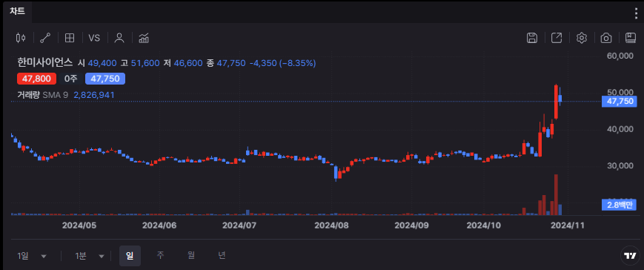Take a chart snapshot with camera icon
Image resolution: width=644 pixels, height=270 pixels.
click(x=606, y=38)
